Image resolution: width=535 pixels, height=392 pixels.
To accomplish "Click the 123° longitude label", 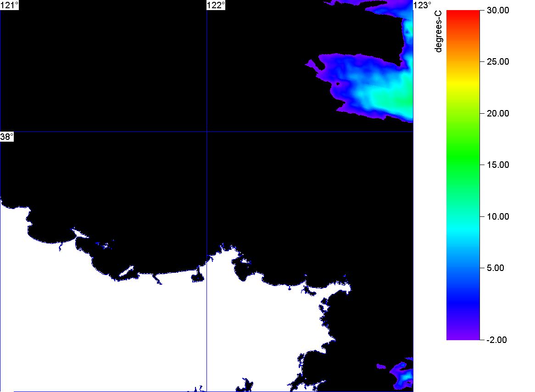I will tap(423, 5).
